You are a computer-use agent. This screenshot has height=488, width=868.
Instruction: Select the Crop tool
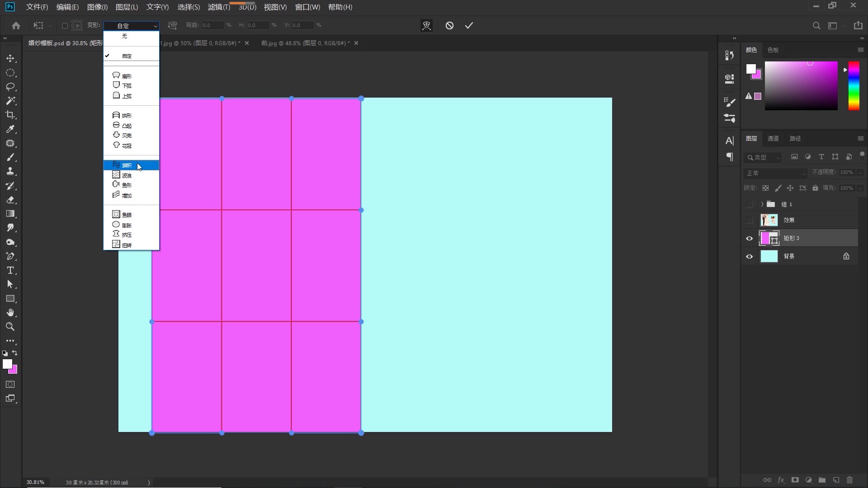[10, 115]
